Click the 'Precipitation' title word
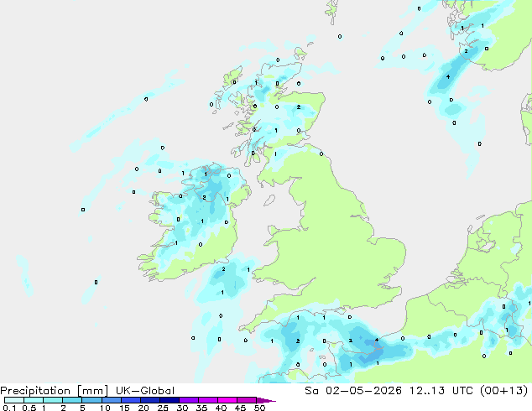Screen dimensions: 532x411 (35, 391)
